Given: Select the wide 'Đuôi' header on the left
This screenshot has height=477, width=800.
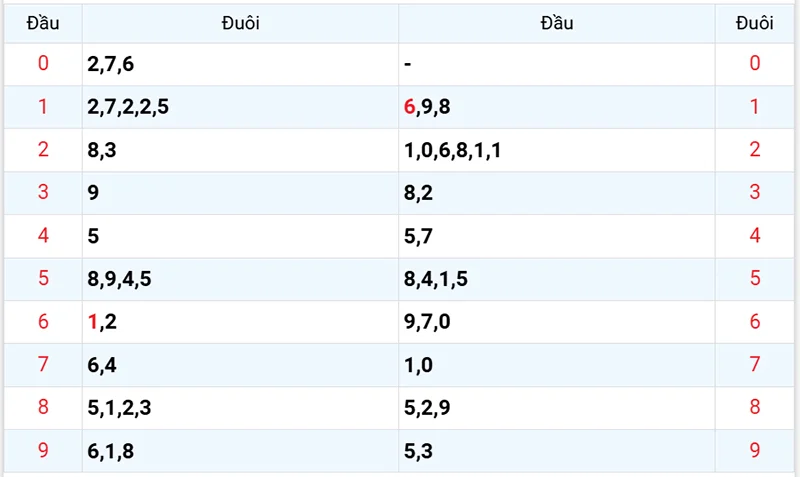Looking at the screenshot, I should point(240,23).
